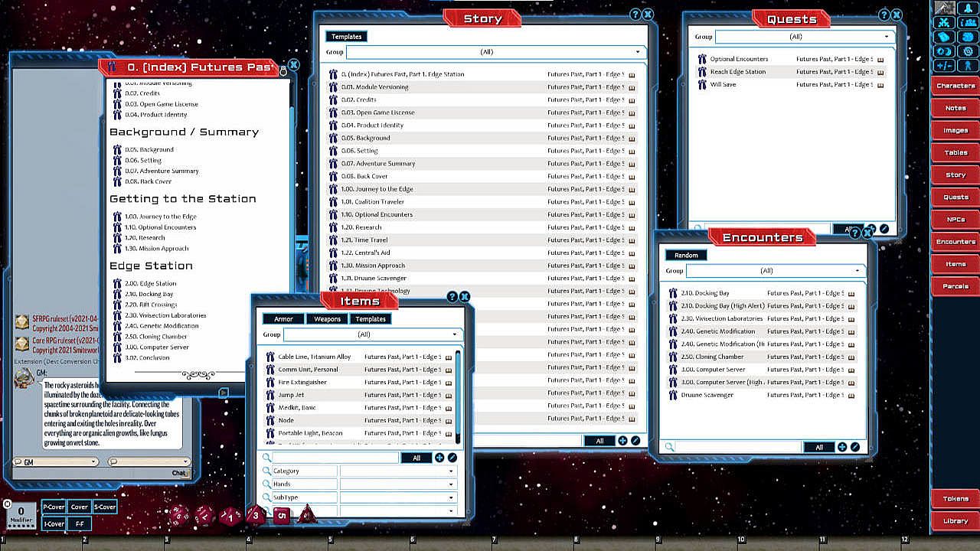Open the GM speaker dropdown in chat
Screen dimensions: 980x551
coord(56,461)
